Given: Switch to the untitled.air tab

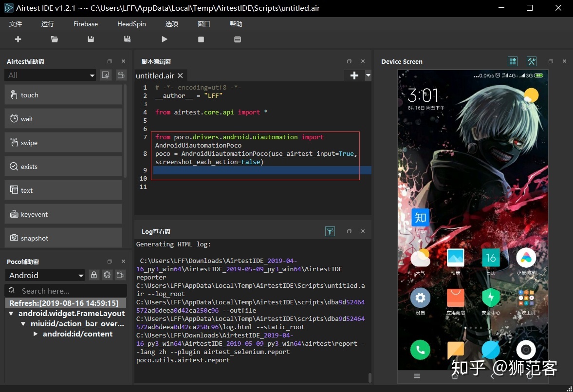Looking at the screenshot, I should tap(155, 75).
